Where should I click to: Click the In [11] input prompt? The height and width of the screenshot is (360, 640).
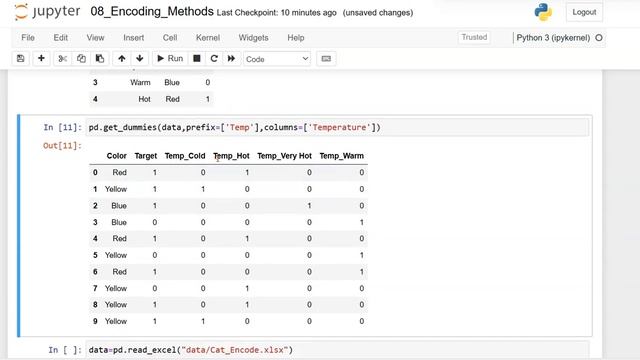coord(62,127)
